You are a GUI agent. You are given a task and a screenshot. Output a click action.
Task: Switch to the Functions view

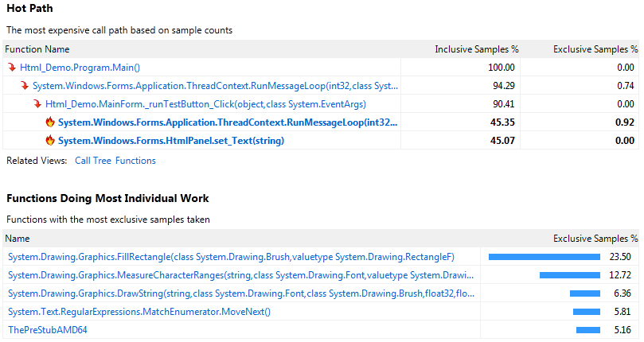(x=135, y=161)
